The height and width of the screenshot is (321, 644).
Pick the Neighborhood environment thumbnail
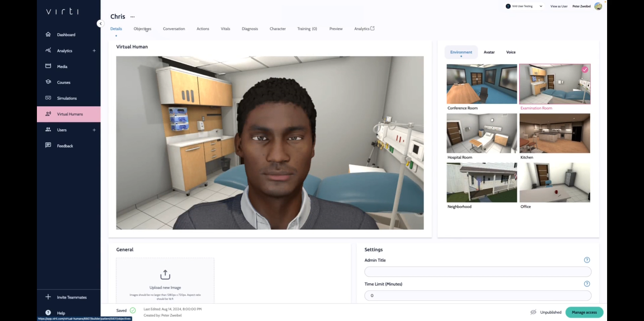point(482,183)
